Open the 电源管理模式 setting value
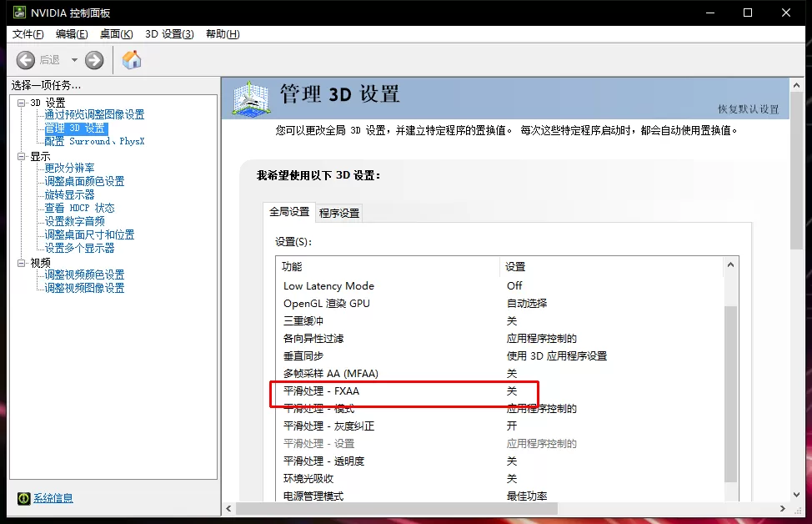Viewport: 812px width, 524px height. [x=525, y=495]
